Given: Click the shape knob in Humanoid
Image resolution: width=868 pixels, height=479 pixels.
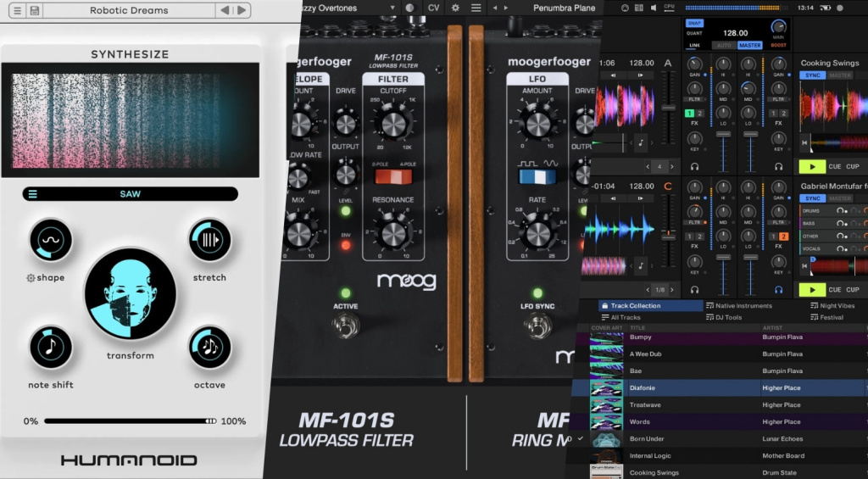Looking at the screenshot, I should (x=50, y=240).
